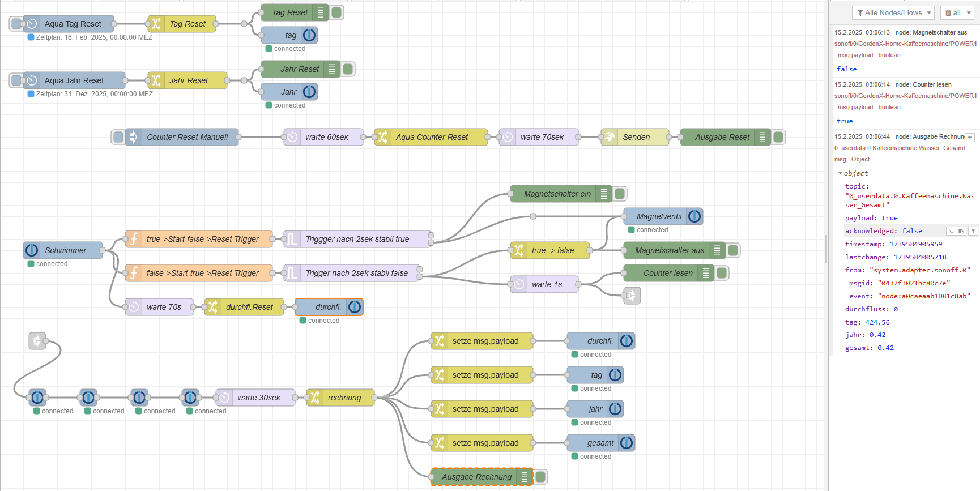Screen dimensions: 980x491
Task: Pin the acknowledged property in debug
Action: coord(973,231)
